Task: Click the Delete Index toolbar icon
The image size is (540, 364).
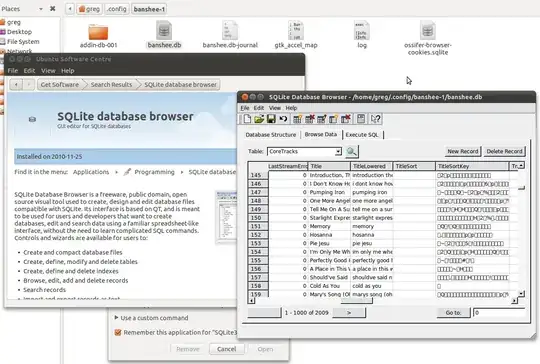Action: tap(345, 119)
